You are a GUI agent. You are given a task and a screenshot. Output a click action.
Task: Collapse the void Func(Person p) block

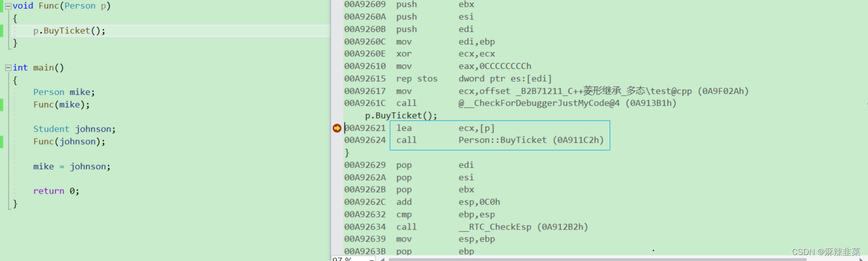pyautogui.click(x=8, y=6)
